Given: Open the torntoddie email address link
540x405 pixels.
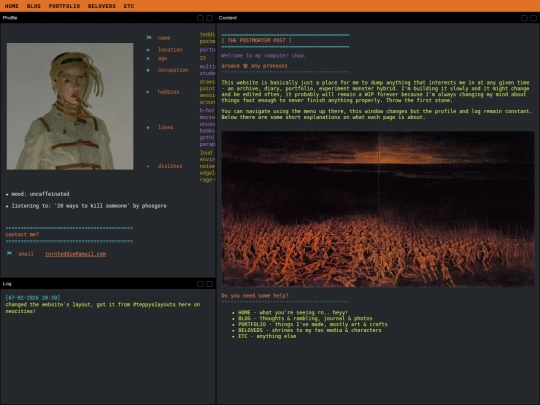Looking at the screenshot, I should click(x=75, y=254).
